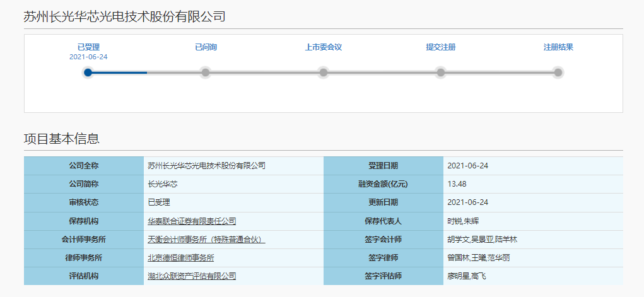This screenshot has width=644, height=297.
Task: Click the blue progress bar segment
Action: pyautogui.click(x=120, y=73)
